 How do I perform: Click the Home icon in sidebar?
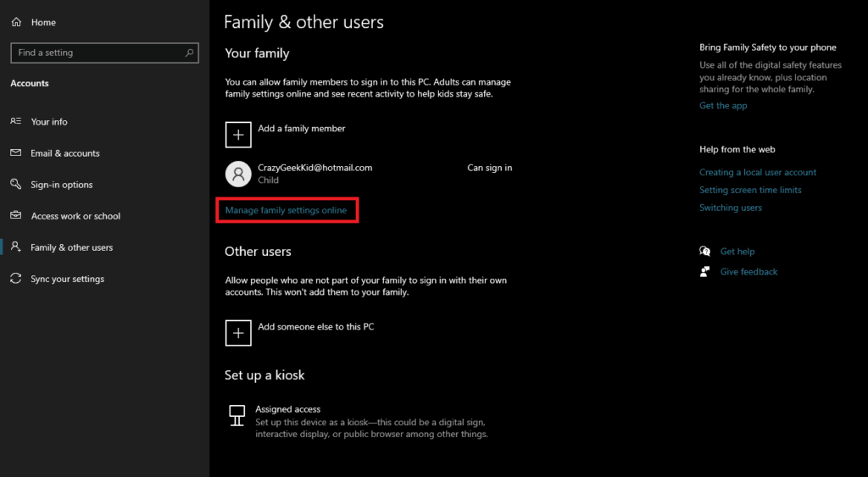coord(16,23)
